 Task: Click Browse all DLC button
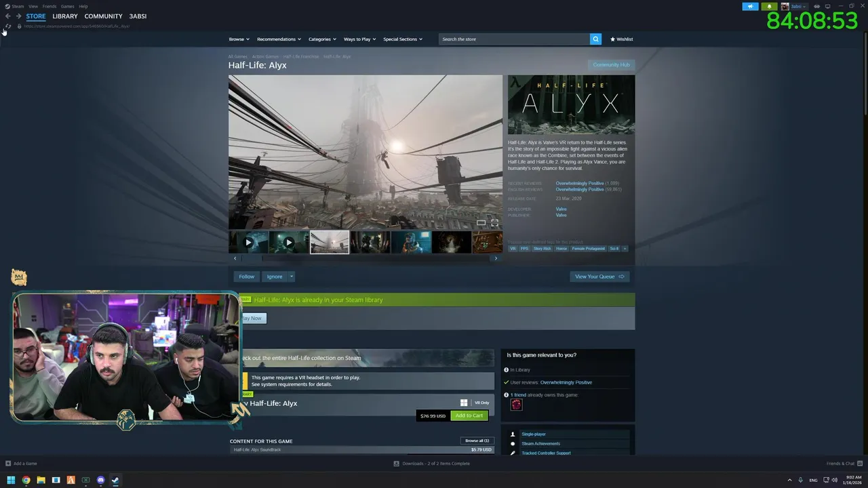pos(477,441)
